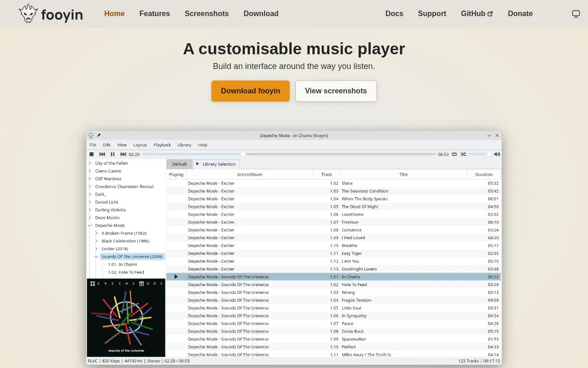The width and height of the screenshot is (588, 368).
Task: Open the Playback menu
Action: [x=162, y=145]
